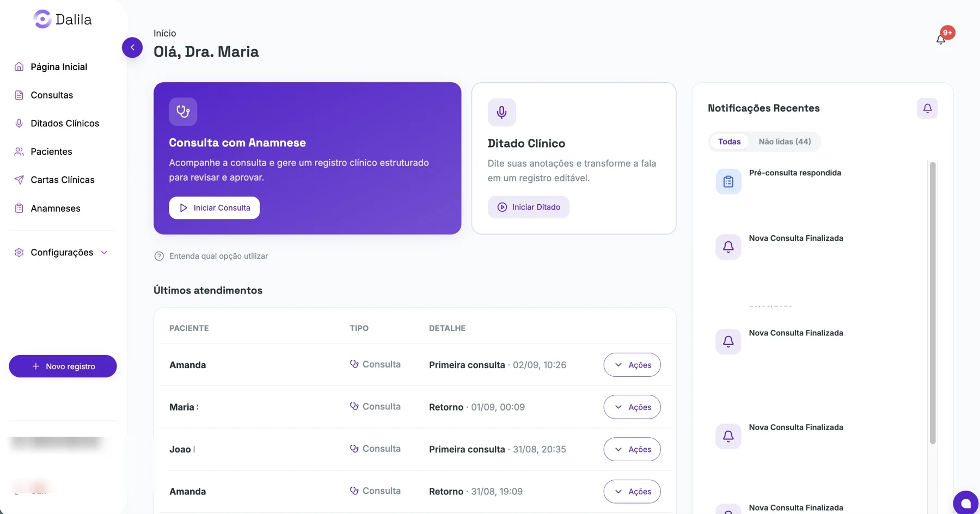Viewport: 980px width, 514px height.
Task: Click the Iniciar Ditado button
Action: pyautogui.click(x=529, y=207)
